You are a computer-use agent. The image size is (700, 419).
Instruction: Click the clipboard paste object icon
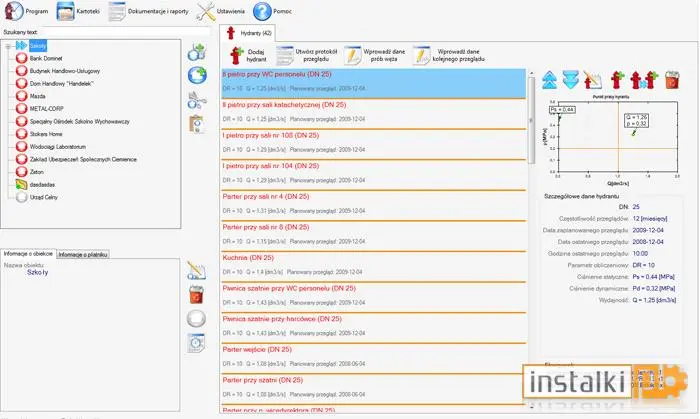(196, 124)
